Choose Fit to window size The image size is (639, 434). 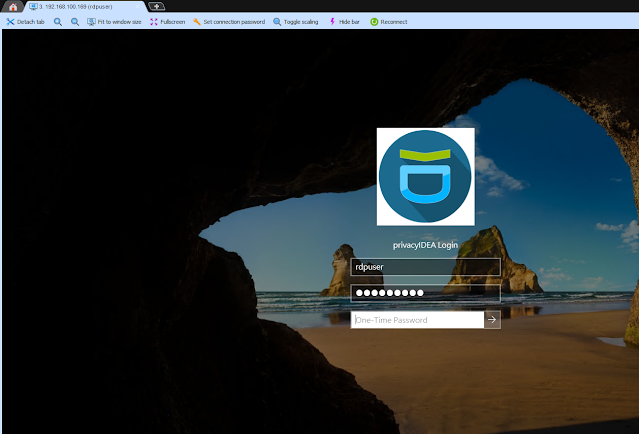pyautogui.click(x=114, y=22)
